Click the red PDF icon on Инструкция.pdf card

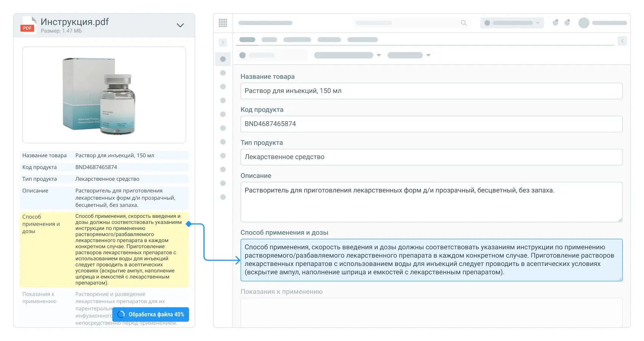pos(27,27)
